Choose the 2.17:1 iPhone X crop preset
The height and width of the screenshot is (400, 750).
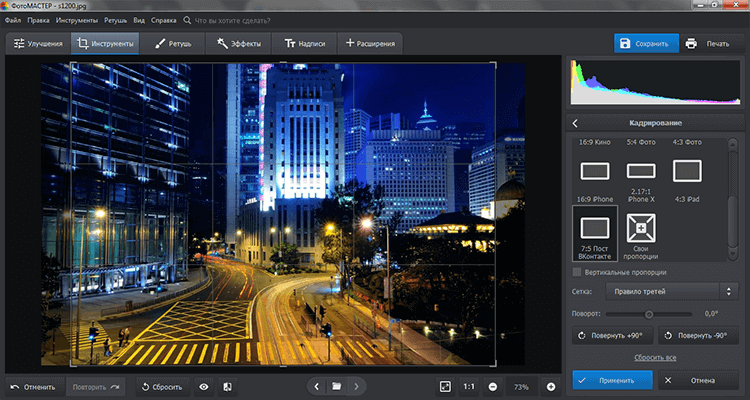641,170
